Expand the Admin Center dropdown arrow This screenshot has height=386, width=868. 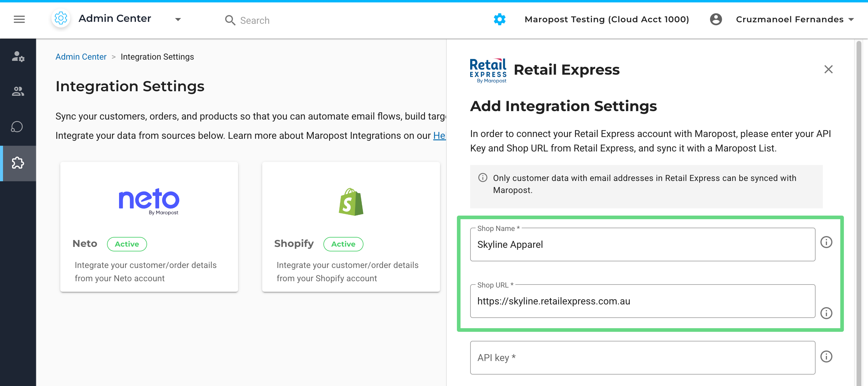pyautogui.click(x=178, y=20)
